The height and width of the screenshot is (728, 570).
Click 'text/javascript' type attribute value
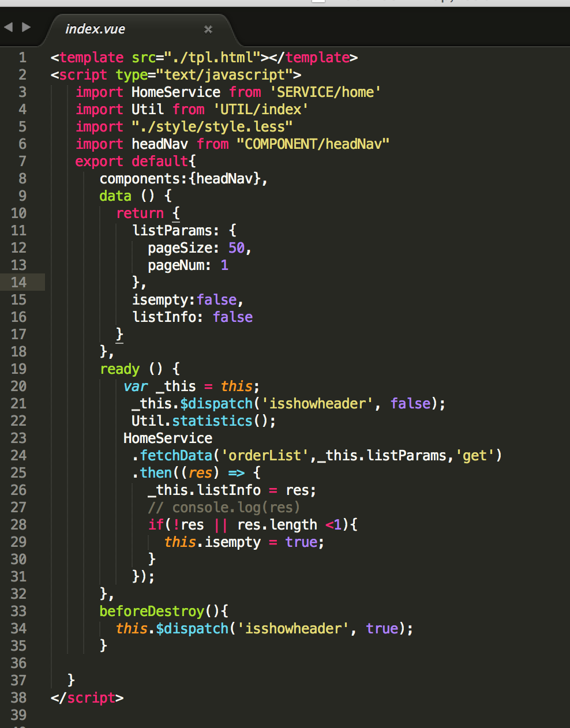pyautogui.click(x=224, y=74)
